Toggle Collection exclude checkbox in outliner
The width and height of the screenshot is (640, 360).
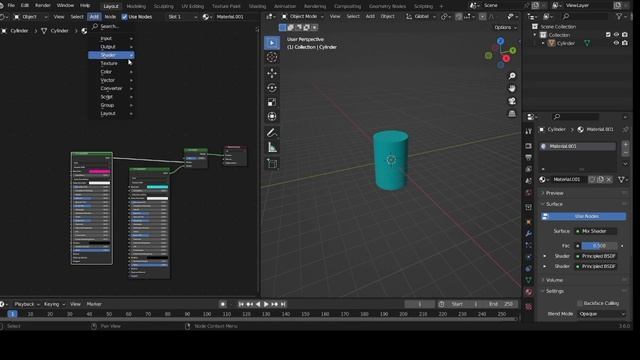pyautogui.click(x=608, y=35)
